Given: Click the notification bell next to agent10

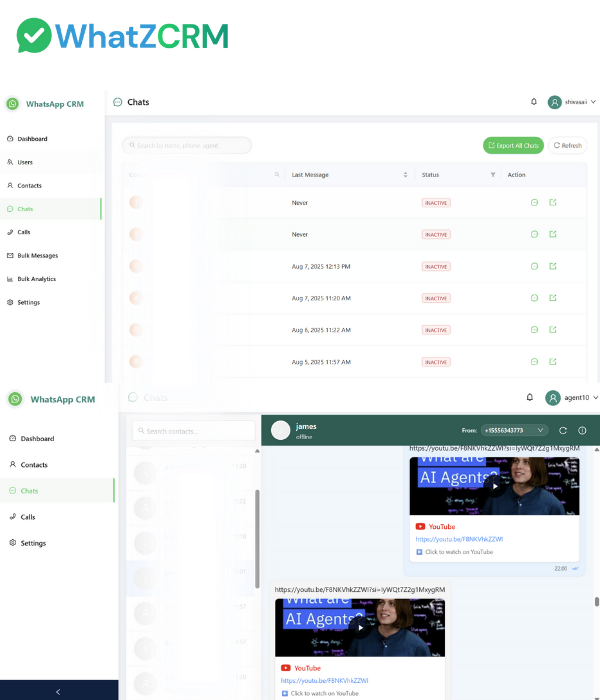Looking at the screenshot, I should (x=530, y=397).
